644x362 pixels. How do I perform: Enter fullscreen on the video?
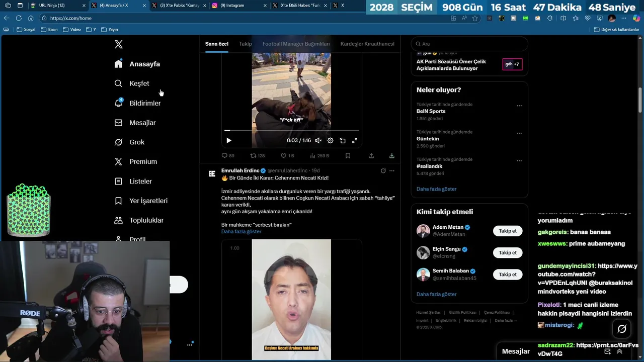click(355, 141)
